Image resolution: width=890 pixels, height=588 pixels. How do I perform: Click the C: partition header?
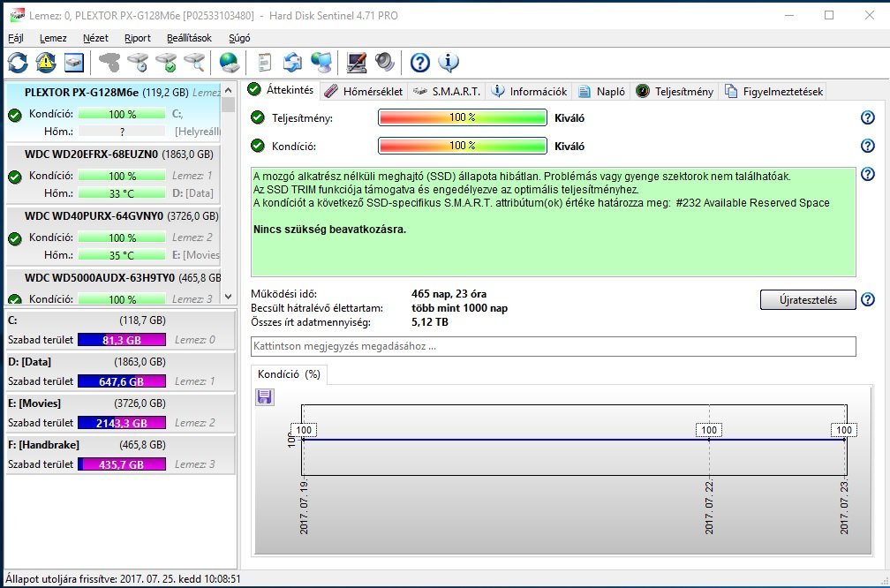point(87,320)
